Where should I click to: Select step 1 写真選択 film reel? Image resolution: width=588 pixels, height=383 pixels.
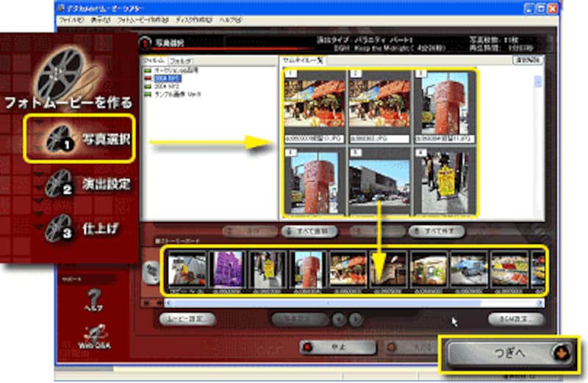tap(60, 139)
